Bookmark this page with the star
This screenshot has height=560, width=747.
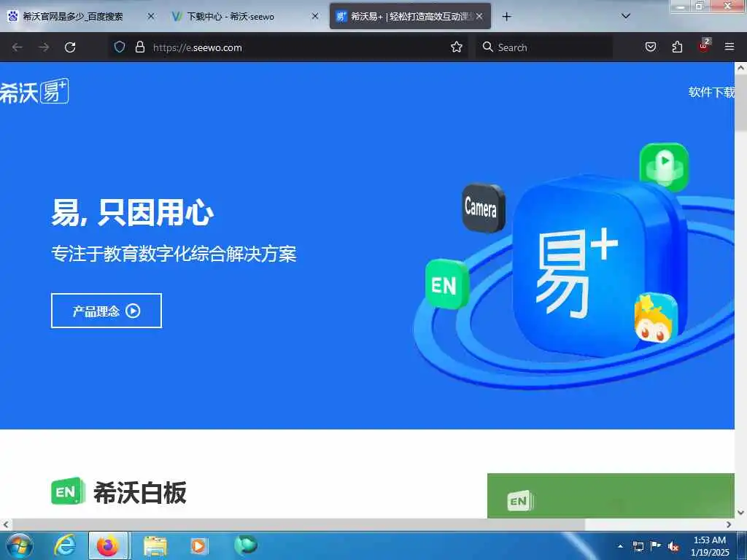pos(457,47)
